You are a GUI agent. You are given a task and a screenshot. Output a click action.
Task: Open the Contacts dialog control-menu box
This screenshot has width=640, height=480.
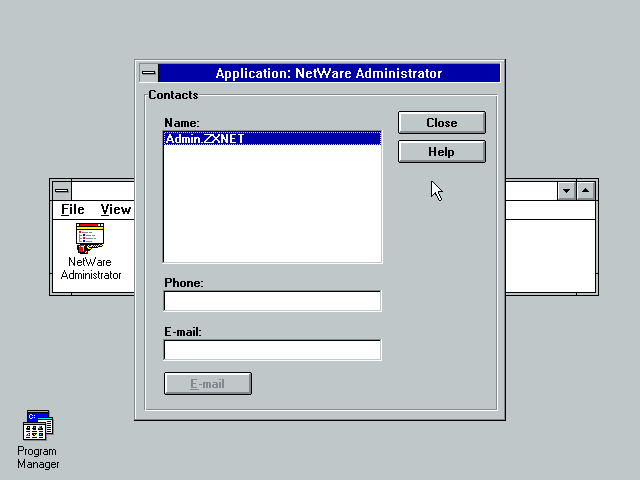click(149, 73)
